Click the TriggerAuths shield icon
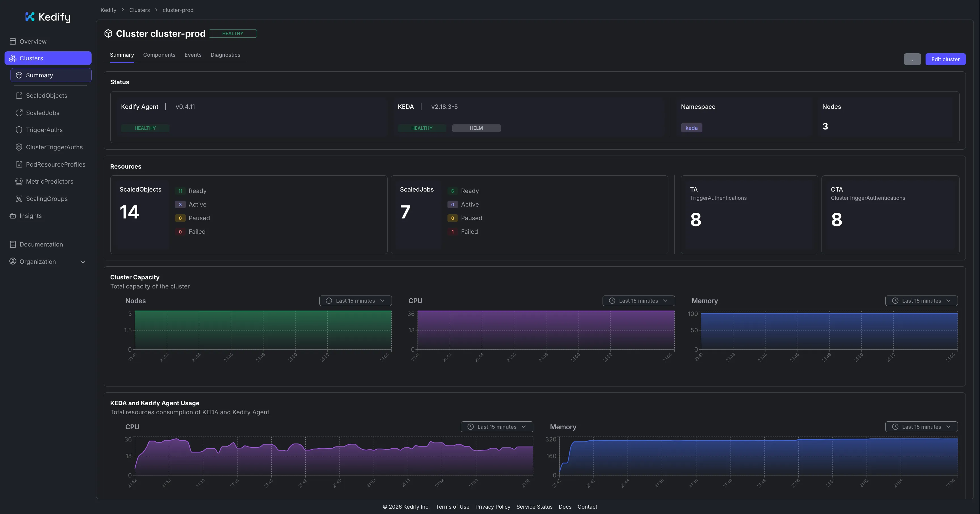This screenshot has height=514, width=980. [x=19, y=130]
